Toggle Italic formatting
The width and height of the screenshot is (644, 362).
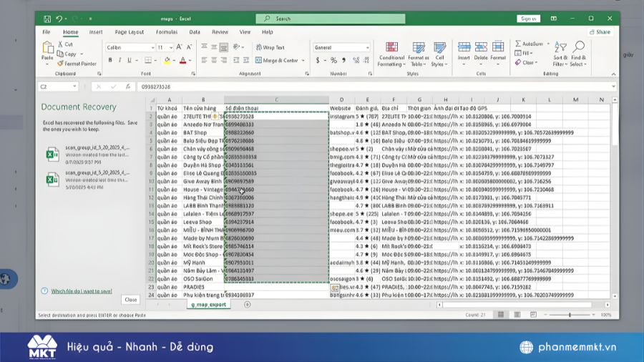click(x=119, y=60)
